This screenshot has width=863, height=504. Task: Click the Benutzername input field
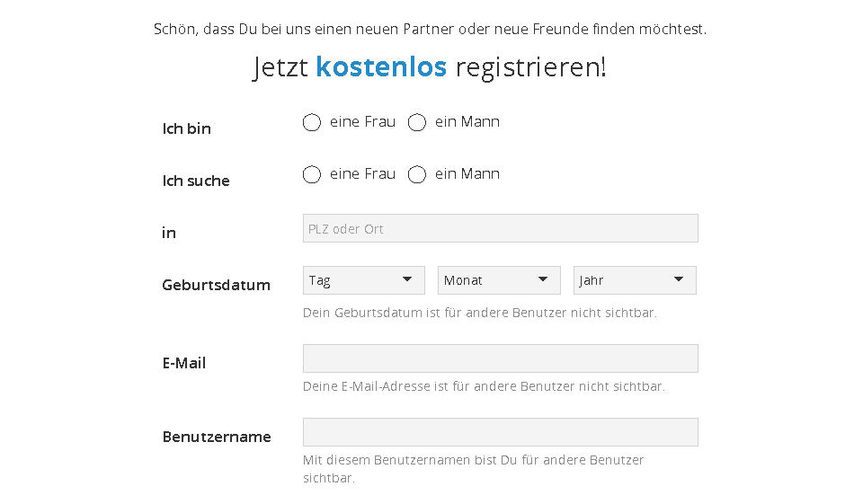500,432
